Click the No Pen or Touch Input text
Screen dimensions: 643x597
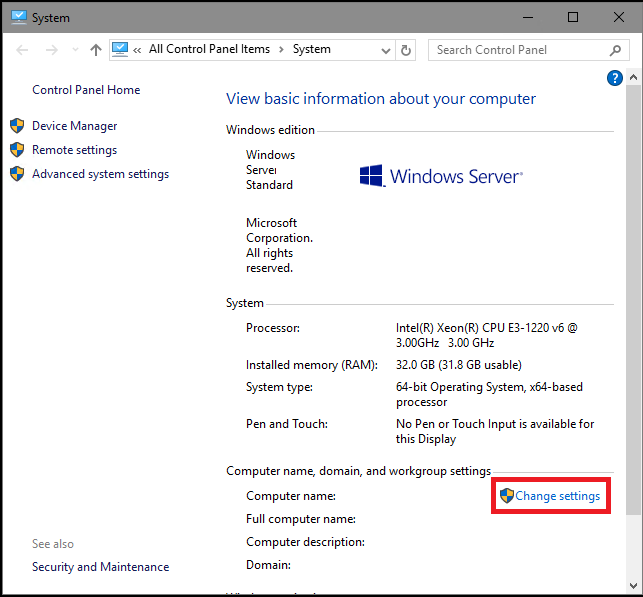click(495, 431)
